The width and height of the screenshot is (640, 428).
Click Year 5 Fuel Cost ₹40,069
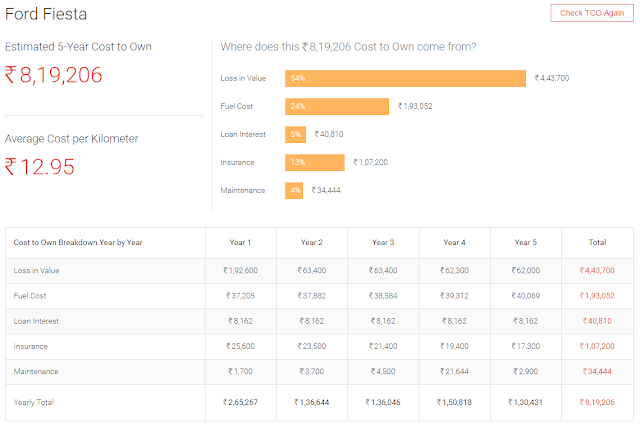tap(526, 296)
